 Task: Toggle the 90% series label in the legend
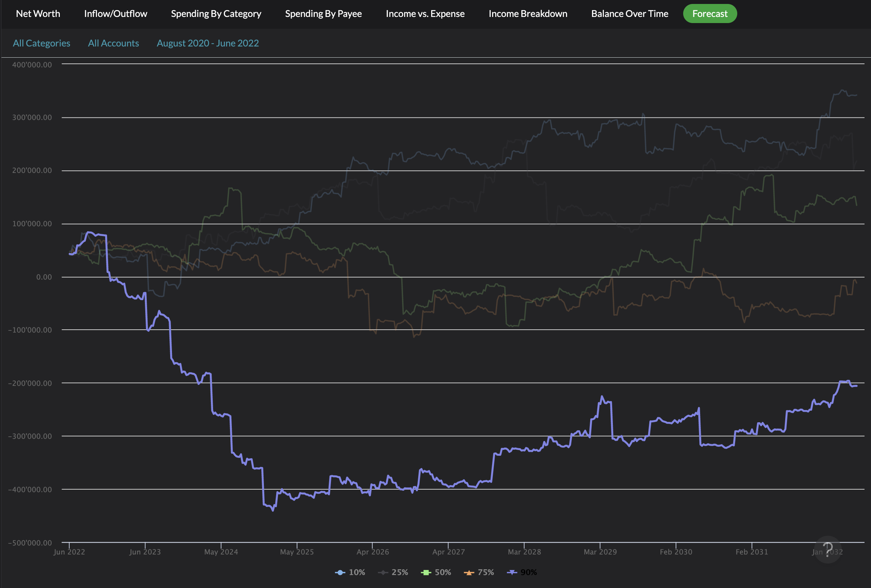[529, 572]
